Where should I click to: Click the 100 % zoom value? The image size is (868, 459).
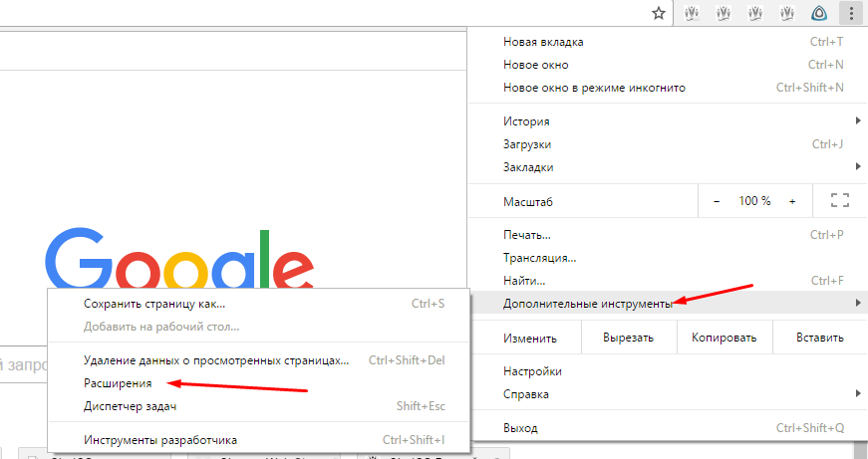pos(754,201)
